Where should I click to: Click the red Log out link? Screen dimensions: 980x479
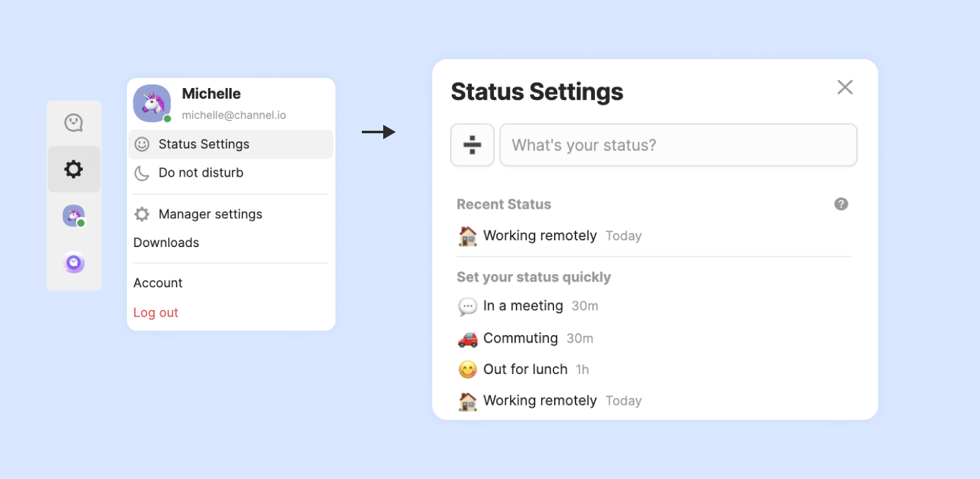pos(156,312)
